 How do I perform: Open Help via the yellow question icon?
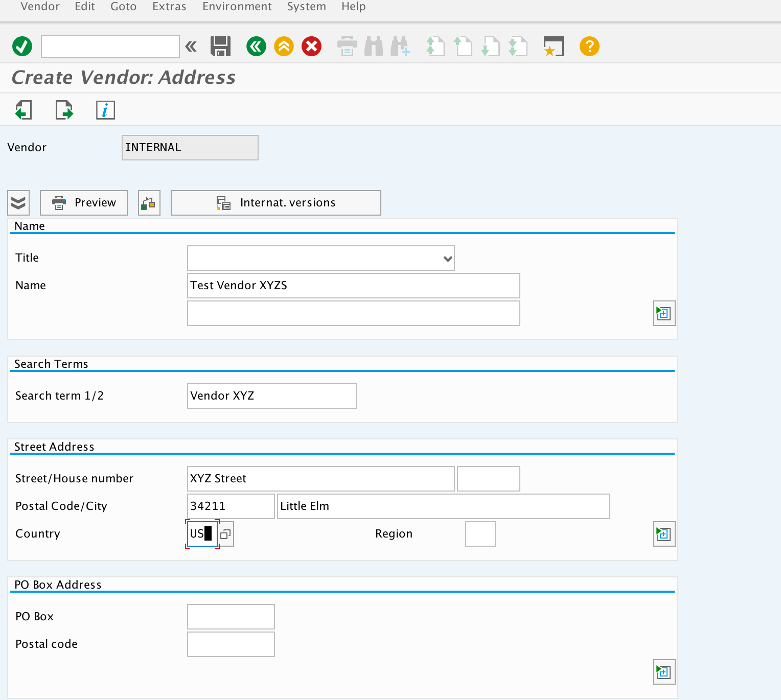[x=589, y=46]
